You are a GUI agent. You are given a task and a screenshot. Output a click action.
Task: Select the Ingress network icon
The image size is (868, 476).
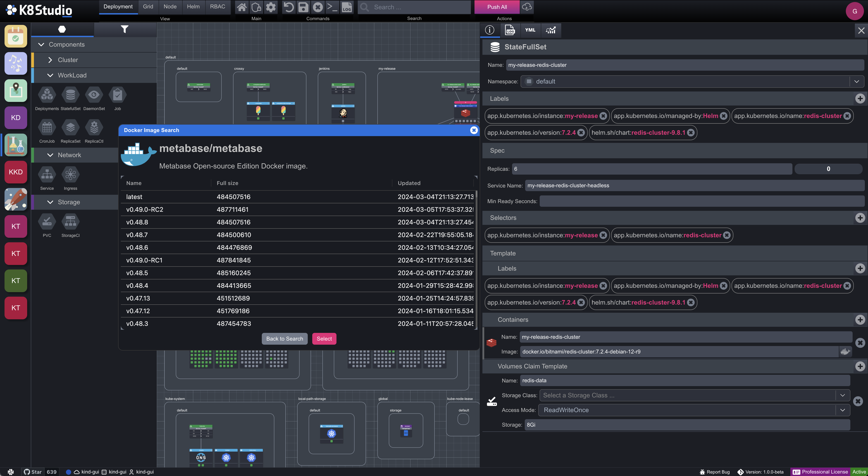coord(70,175)
